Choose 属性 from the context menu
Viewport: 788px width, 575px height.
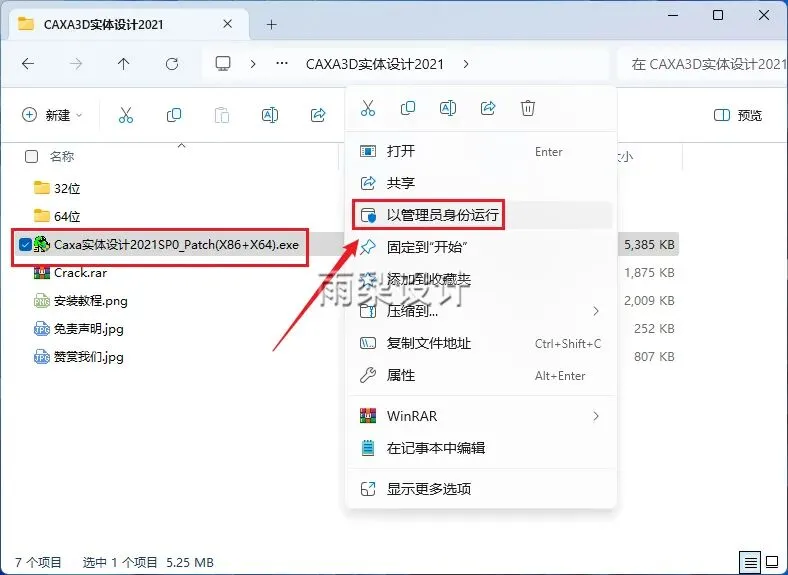coord(481,375)
